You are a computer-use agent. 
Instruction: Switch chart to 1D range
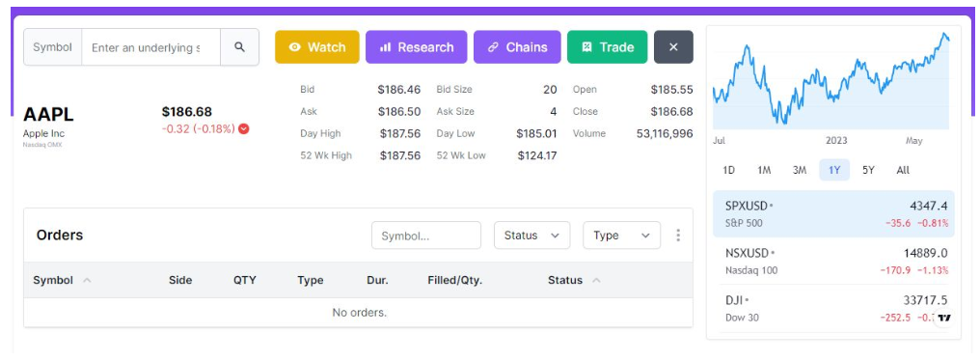729,170
